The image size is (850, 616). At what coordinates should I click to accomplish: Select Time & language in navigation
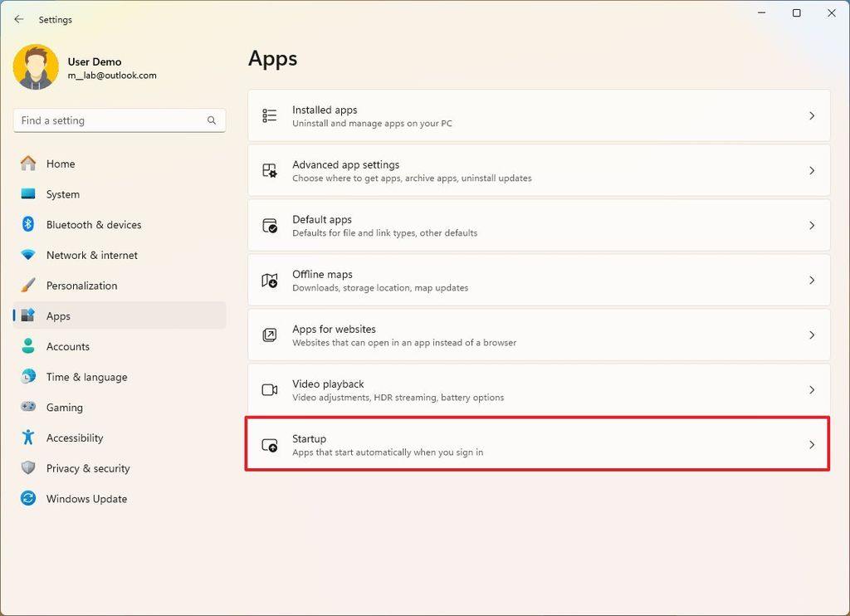coord(86,377)
